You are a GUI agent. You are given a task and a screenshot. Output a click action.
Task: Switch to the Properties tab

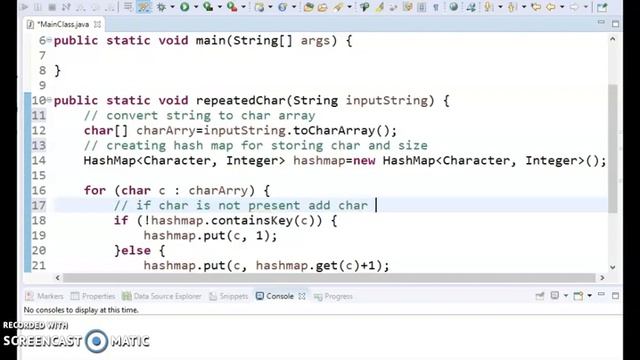click(93, 296)
